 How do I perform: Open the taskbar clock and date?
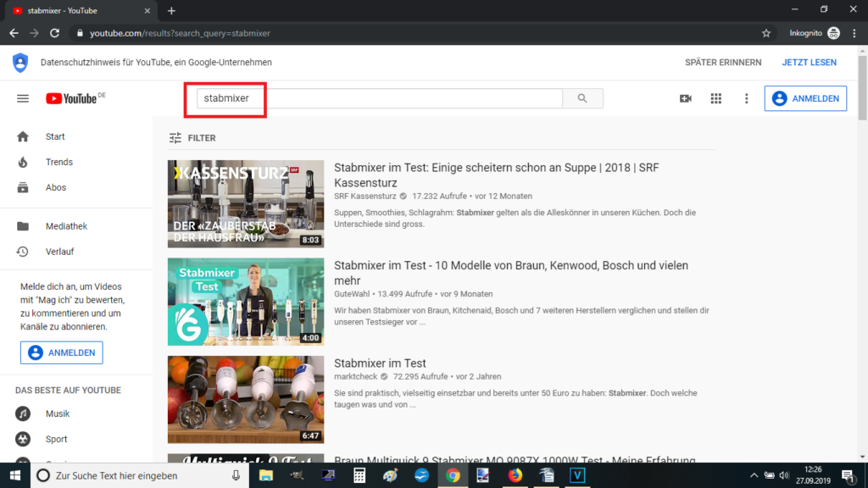click(814, 475)
